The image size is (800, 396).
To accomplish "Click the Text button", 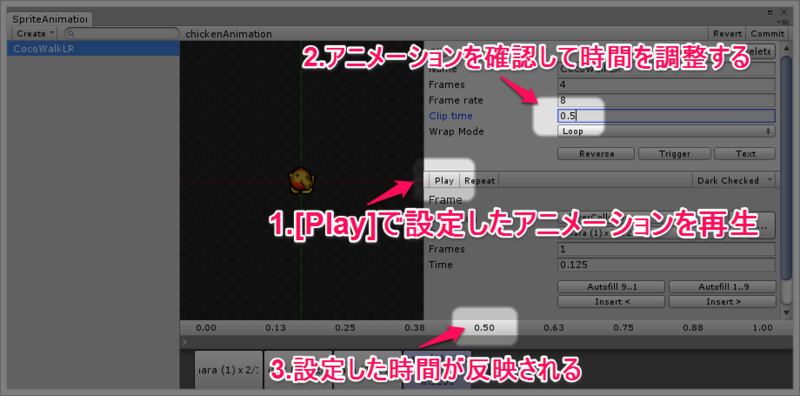I will [x=745, y=154].
